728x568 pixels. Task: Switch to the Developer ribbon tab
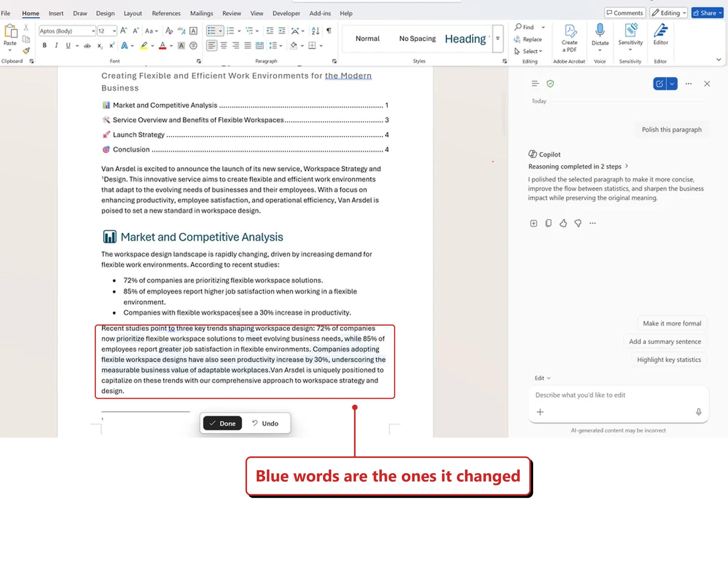(x=286, y=13)
